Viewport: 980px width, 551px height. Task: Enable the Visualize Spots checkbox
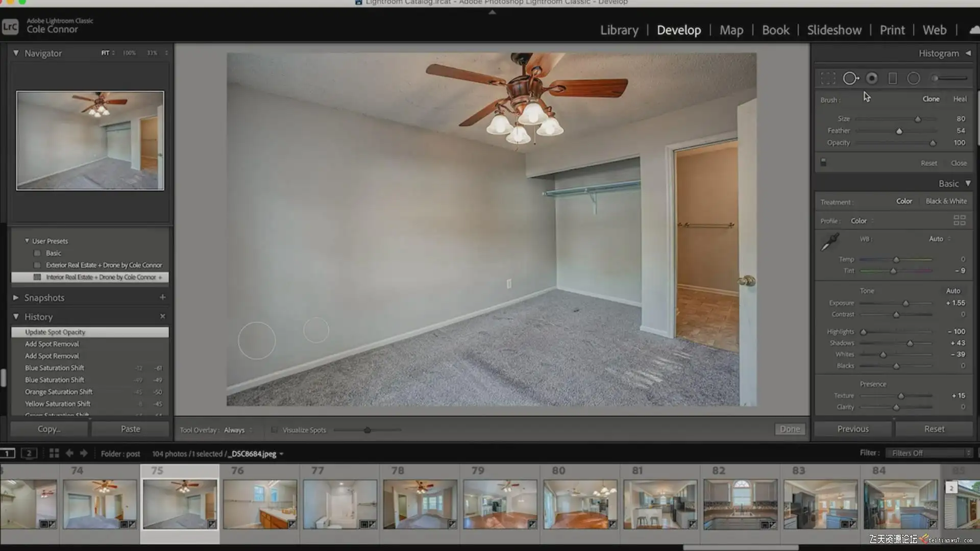275,430
